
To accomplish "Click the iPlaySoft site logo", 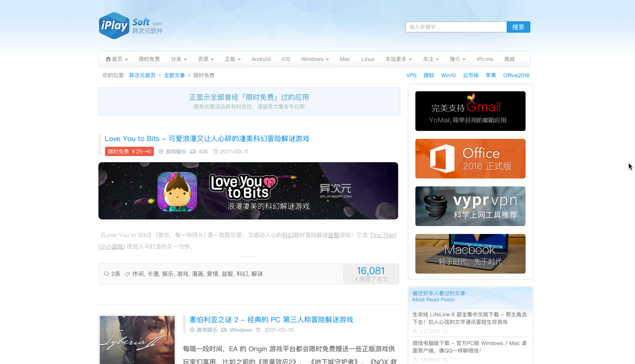I will tap(131, 26).
